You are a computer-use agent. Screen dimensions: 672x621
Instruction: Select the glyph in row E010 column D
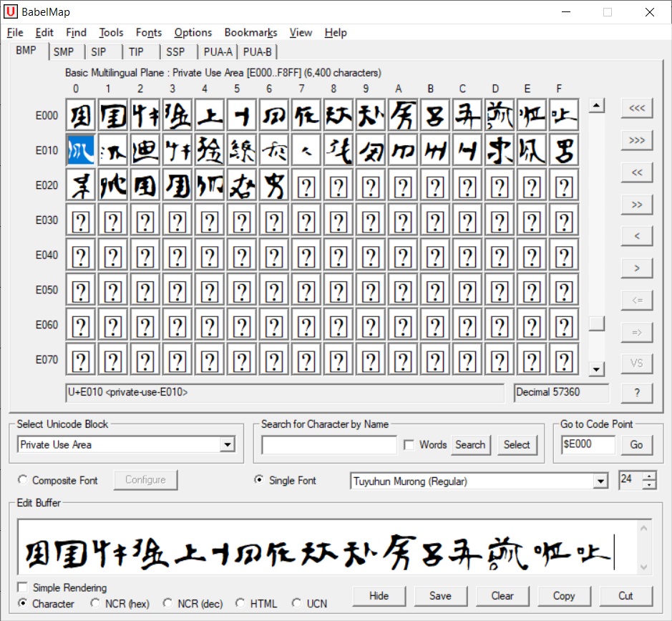[x=500, y=150]
